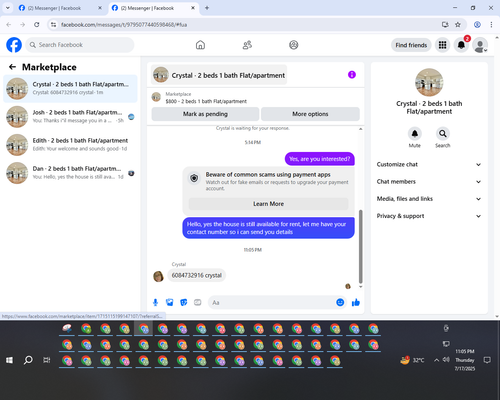Choose a sticker icon in composer
The width and height of the screenshot is (500, 400).
pyautogui.click(x=184, y=303)
